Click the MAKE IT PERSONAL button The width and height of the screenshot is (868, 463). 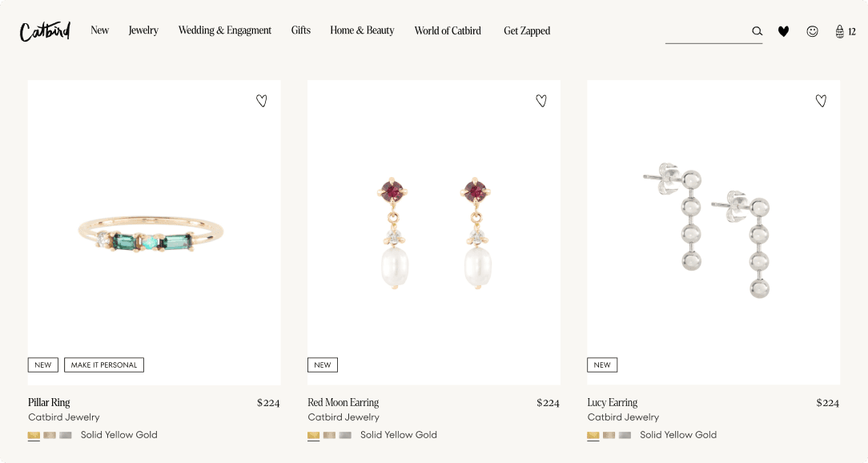[103, 364]
